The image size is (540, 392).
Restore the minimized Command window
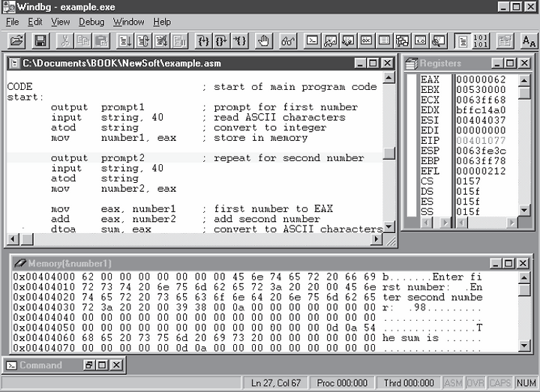click(88, 365)
